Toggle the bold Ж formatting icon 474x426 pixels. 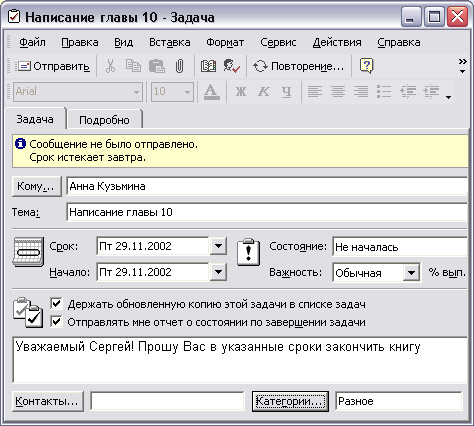pos(241,91)
